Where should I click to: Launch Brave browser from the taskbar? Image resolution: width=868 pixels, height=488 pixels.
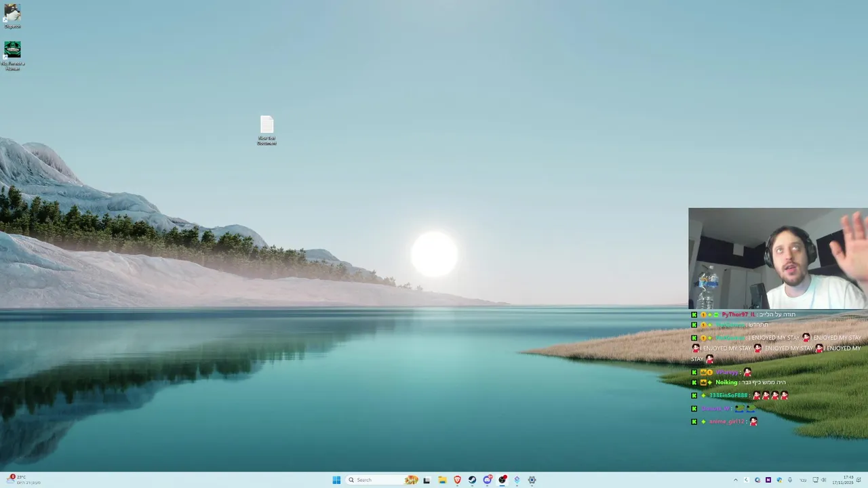click(457, 480)
